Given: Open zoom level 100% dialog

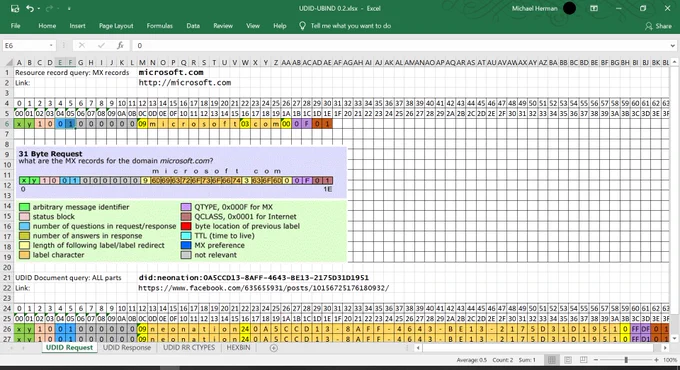Looking at the screenshot, I should [x=670, y=360].
